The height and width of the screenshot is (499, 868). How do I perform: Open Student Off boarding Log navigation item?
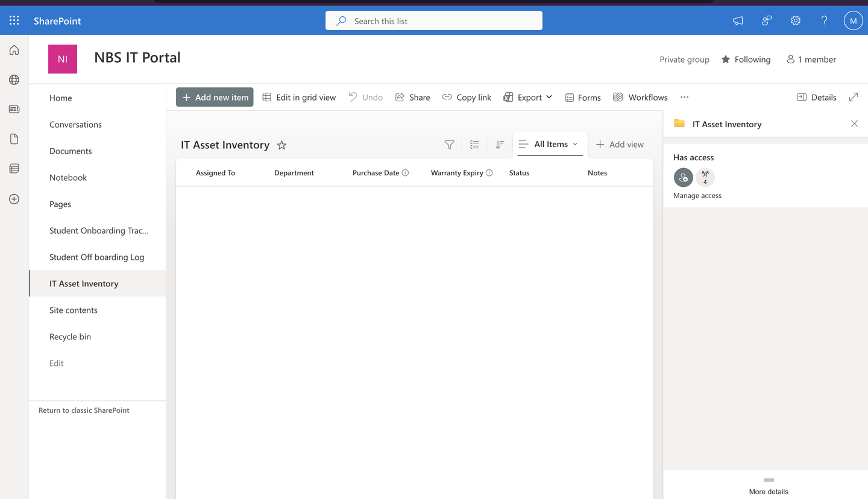point(97,257)
